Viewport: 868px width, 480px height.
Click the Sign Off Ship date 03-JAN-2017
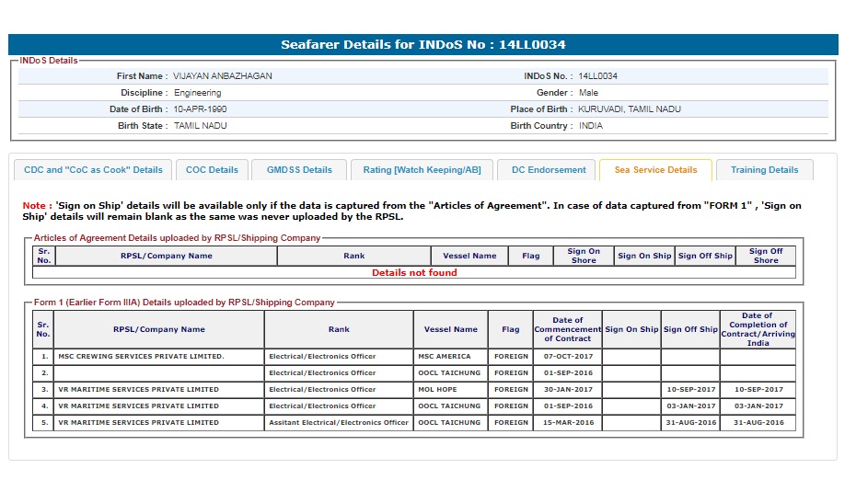(x=690, y=406)
